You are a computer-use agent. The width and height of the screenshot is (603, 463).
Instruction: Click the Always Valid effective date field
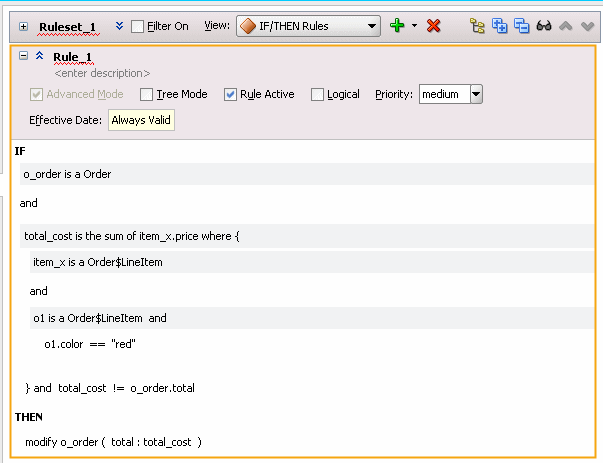141,121
